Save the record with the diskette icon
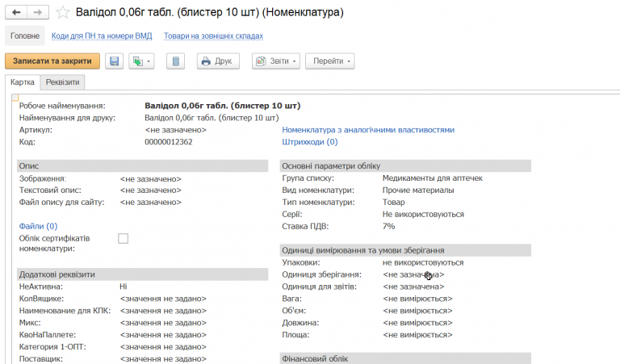Viewport: 620px width, 364px height. pos(115,61)
